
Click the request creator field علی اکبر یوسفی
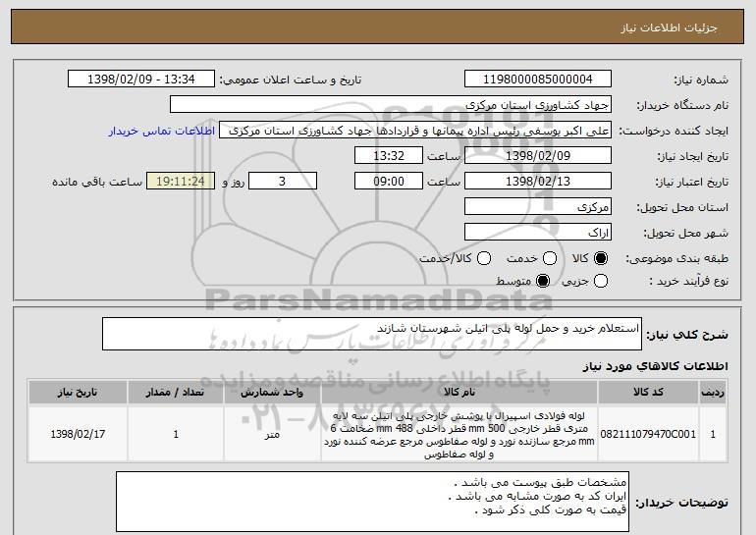pos(415,131)
